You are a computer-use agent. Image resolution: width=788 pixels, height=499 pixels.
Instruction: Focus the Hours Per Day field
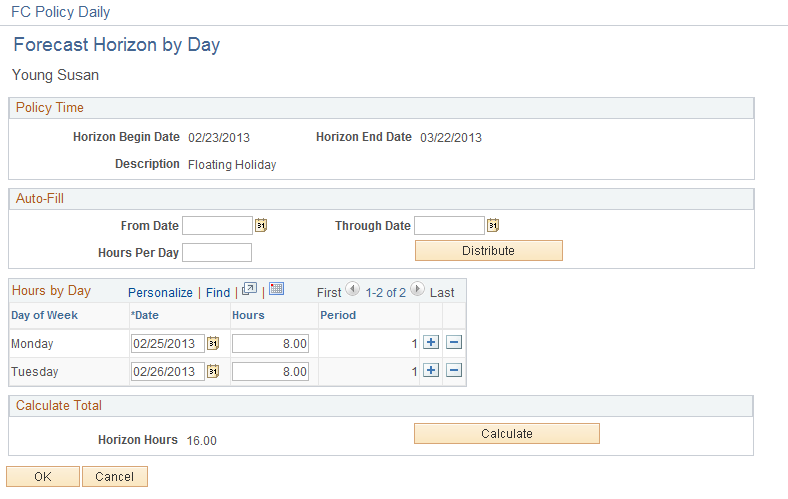pyautogui.click(x=217, y=252)
